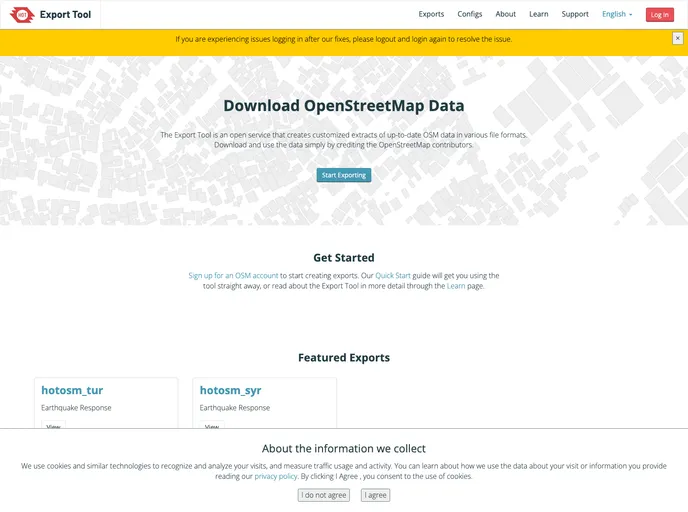The width and height of the screenshot is (688, 512).
Task: Expand the English language dropdown
Action: [617, 14]
